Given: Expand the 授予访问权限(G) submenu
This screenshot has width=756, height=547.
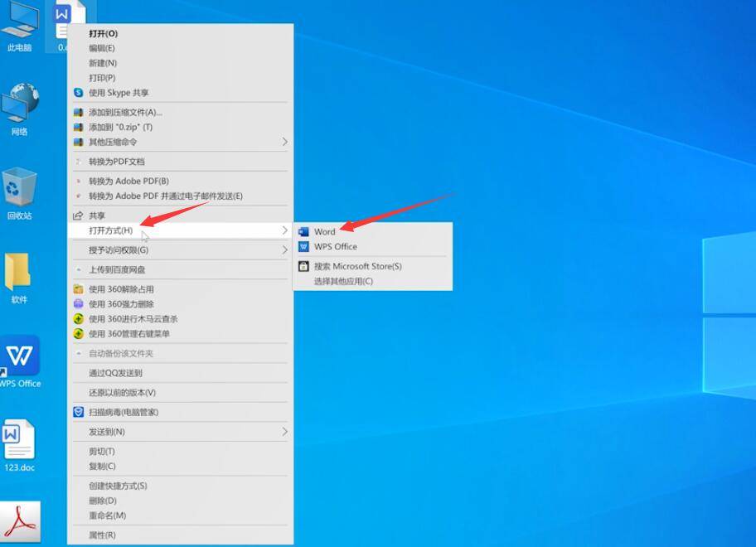Looking at the screenshot, I should [119, 250].
